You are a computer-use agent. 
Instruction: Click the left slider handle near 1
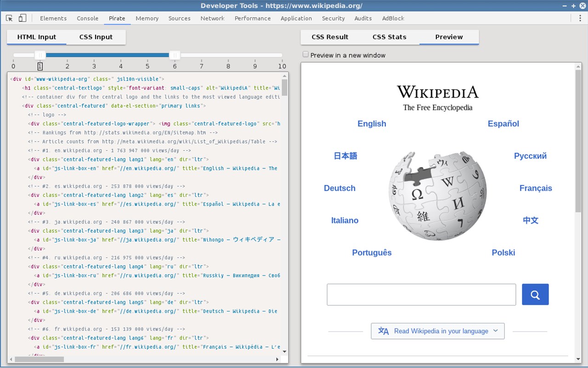[40, 55]
